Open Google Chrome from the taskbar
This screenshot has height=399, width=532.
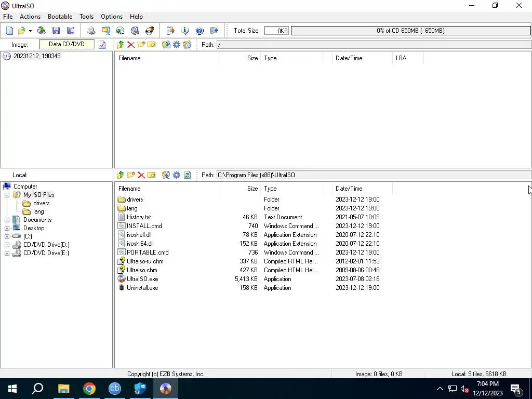(x=89, y=389)
